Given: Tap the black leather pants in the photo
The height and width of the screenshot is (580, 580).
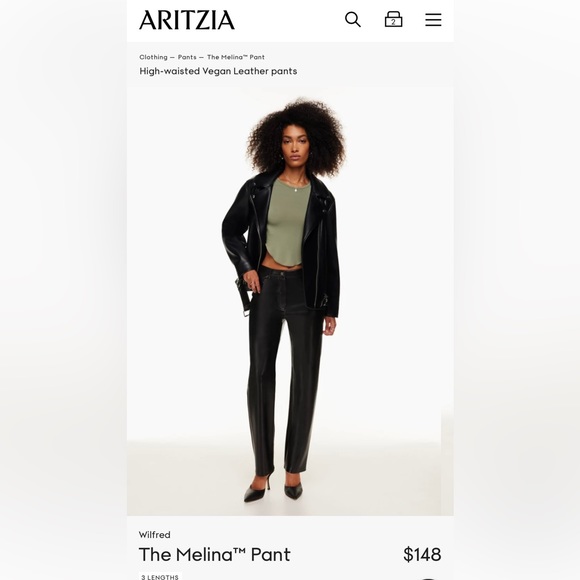Looking at the screenshot, I should point(285,370).
